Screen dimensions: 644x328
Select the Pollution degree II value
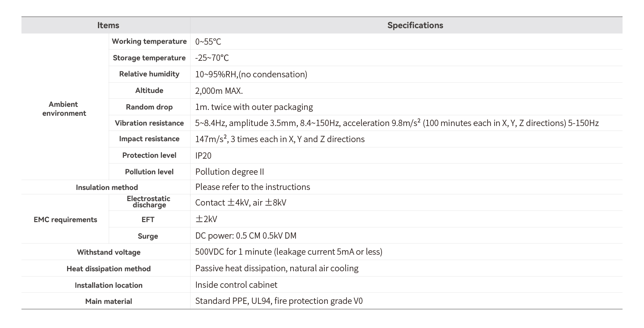coord(229,172)
